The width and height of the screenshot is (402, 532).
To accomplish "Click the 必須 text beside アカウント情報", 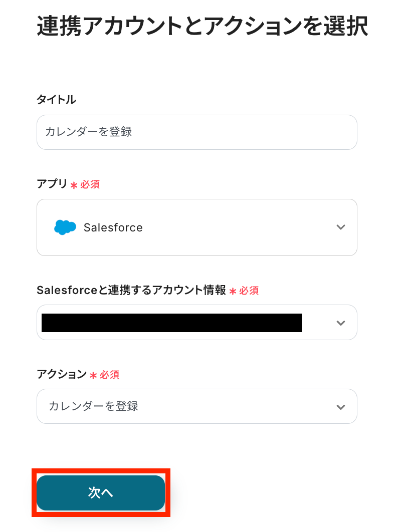I will 249,291.
